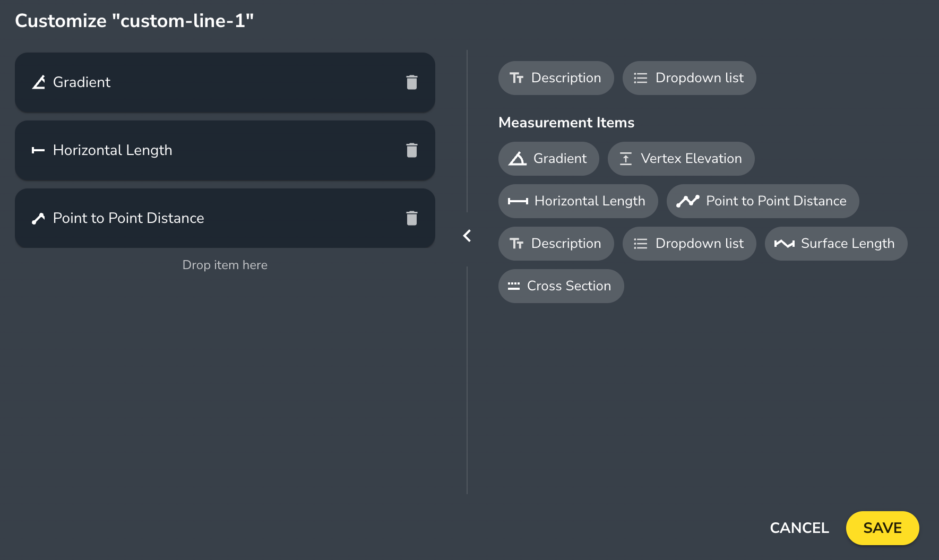Add the top Dropdown list chip
The width and height of the screenshot is (939, 560).
(689, 78)
